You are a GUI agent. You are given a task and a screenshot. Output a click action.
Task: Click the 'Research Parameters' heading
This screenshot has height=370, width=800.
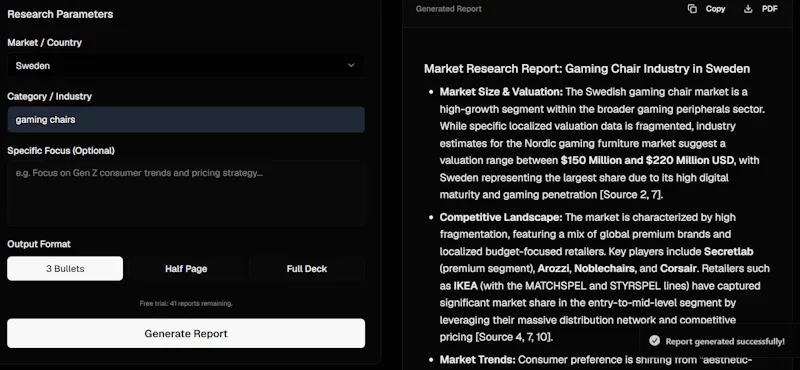pos(60,14)
